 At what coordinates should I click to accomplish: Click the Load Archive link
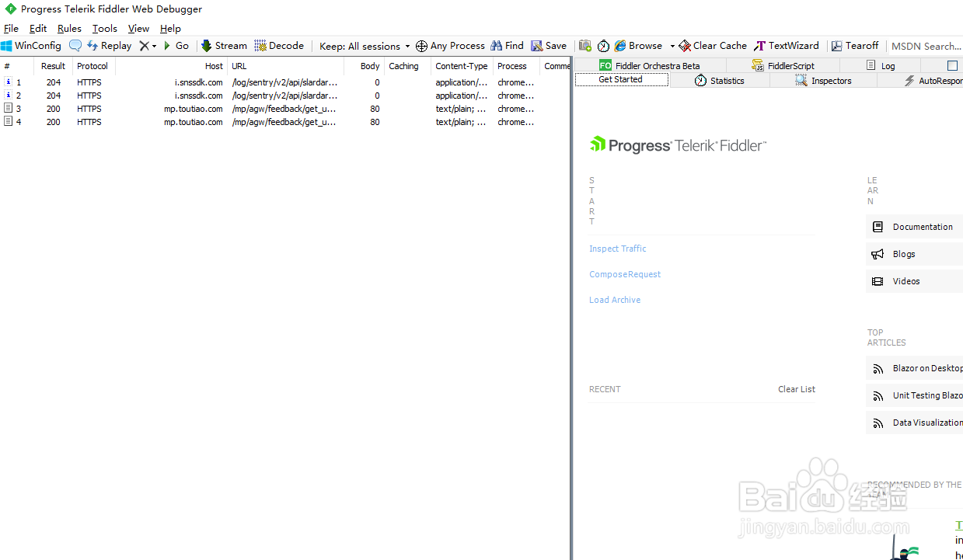tap(615, 300)
